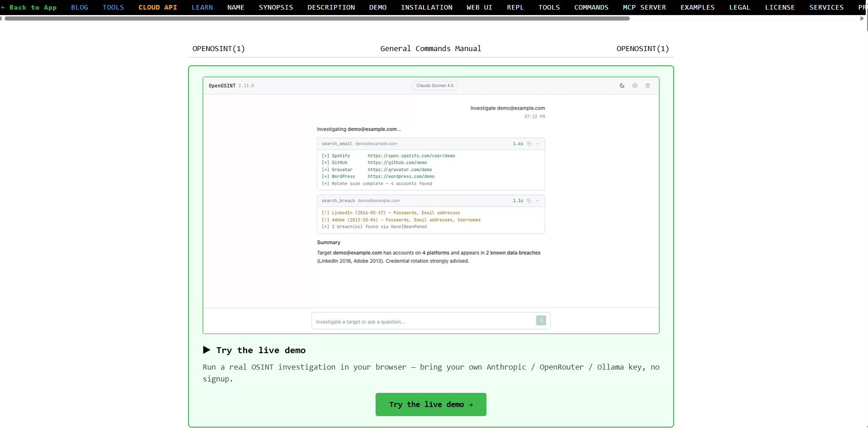
Task: Click the play triangle beside 'Try the live demo'
Action: (207, 350)
